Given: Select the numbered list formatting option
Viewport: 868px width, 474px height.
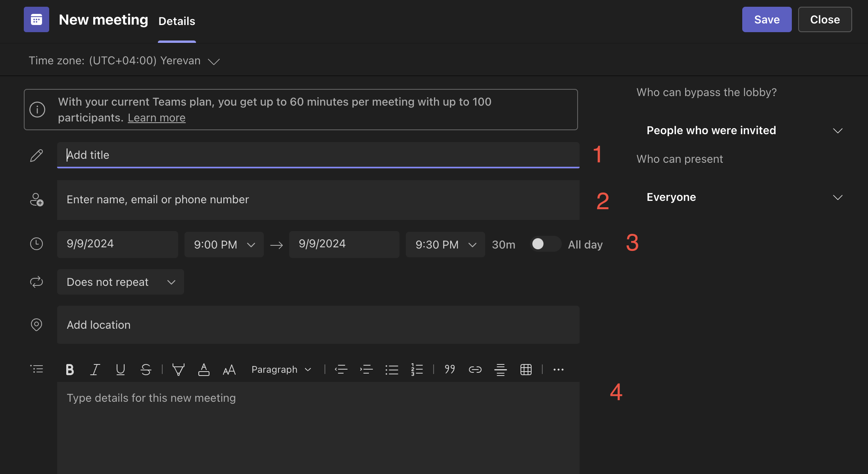Looking at the screenshot, I should 417,369.
